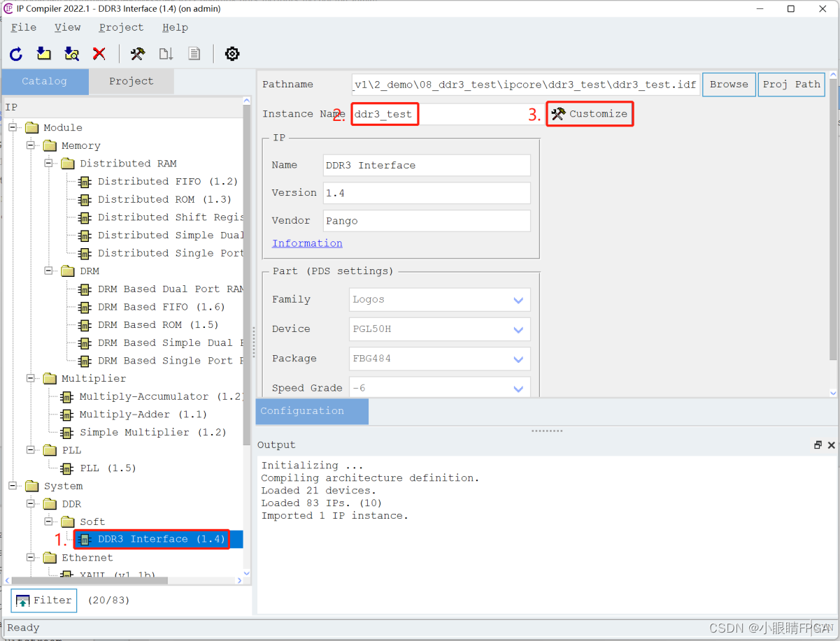This screenshot has height=641, width=840.
Task: Click the chip icon beside Multiply-Adder (1.1)
Action: tap(67, 415)
